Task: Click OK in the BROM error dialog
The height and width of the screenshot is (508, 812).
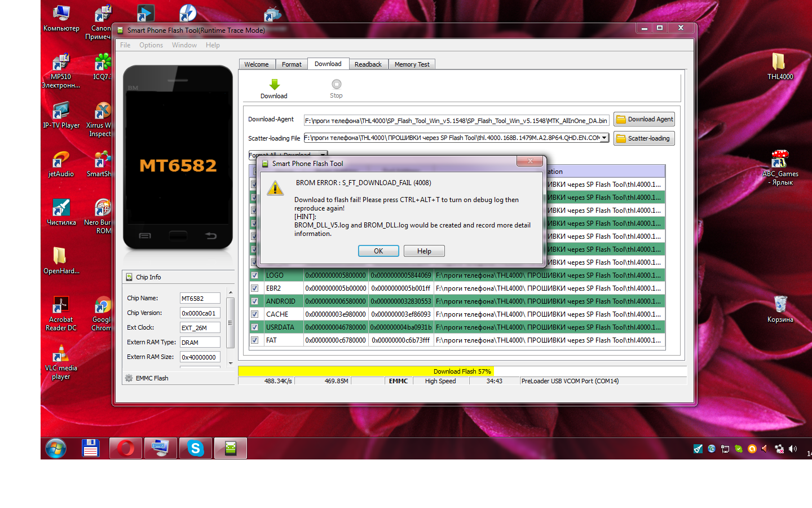Action: [378, 251]
